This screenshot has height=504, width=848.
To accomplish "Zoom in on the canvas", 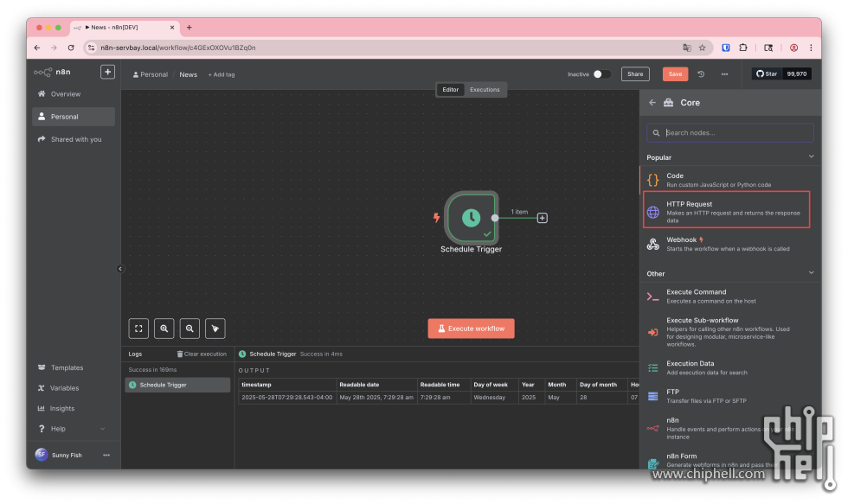I will click(164, 329).
